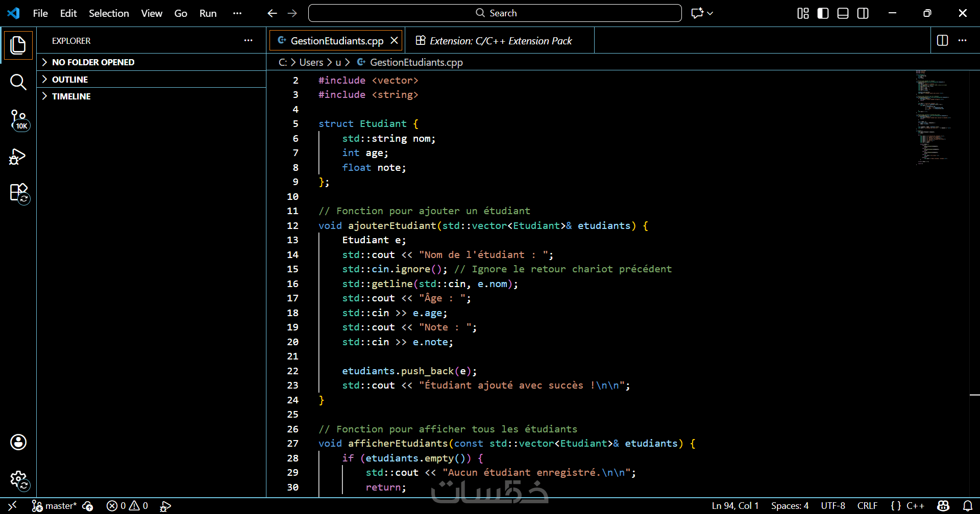Open notifications bell in status bar
This screenshot has height=514, width=980.
967,506
